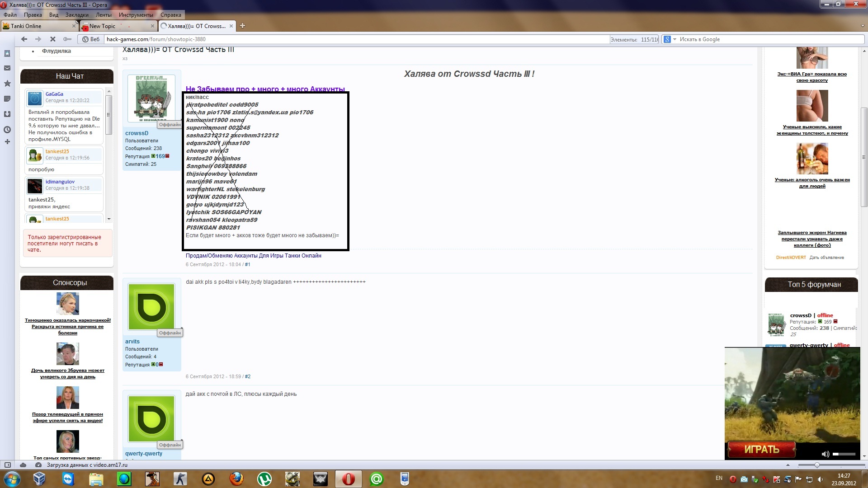The height and width of the screenshot is (488, 868).
Task: Click the Opera Link cloud icon in status bar
Action: coord(23,465)
